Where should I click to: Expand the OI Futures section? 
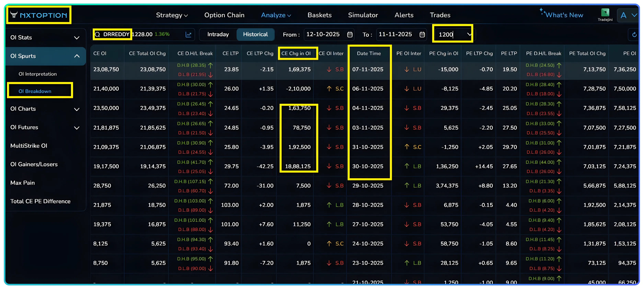[x=77, y=127]
